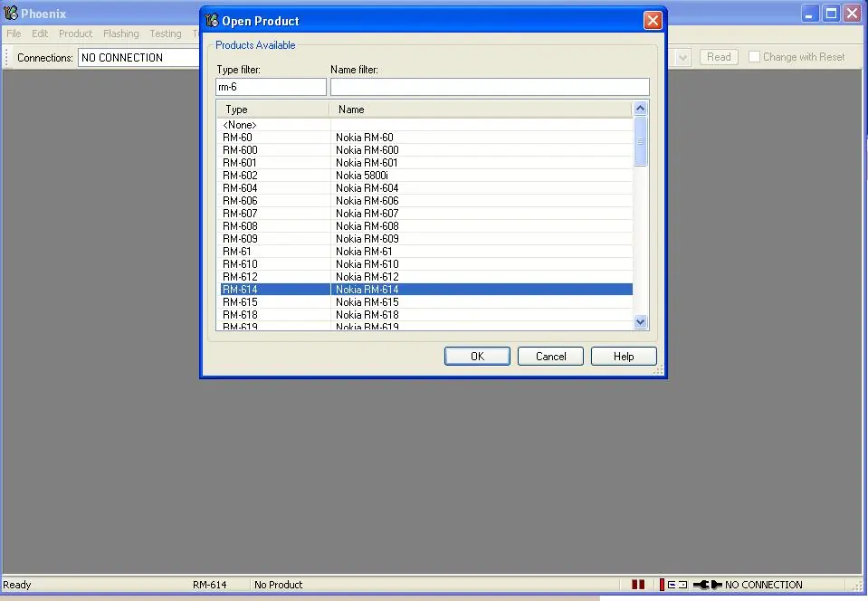This screenshot has height=601, width=868.
Task: Click the Cancel button
Action: tap(550, 357)
